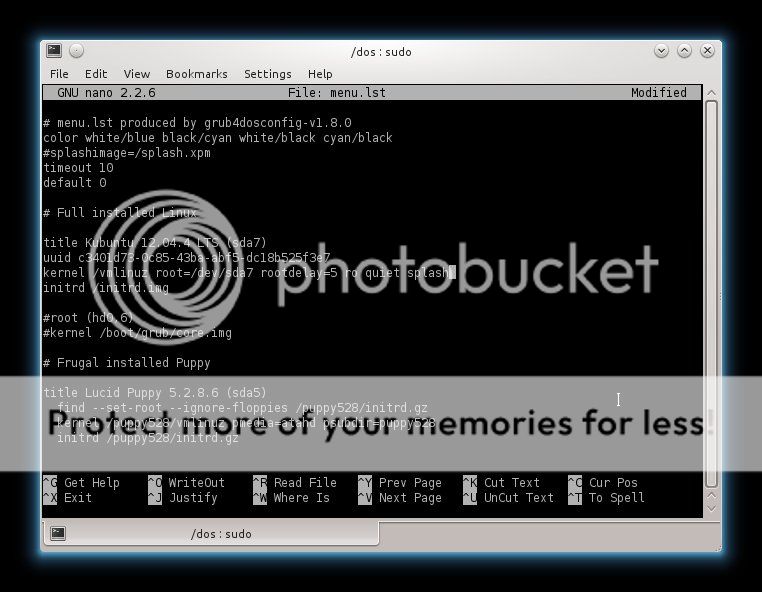Click the vertical scrollbar track
The width and height of the screenshot is (762, 592).
[711, 294]
